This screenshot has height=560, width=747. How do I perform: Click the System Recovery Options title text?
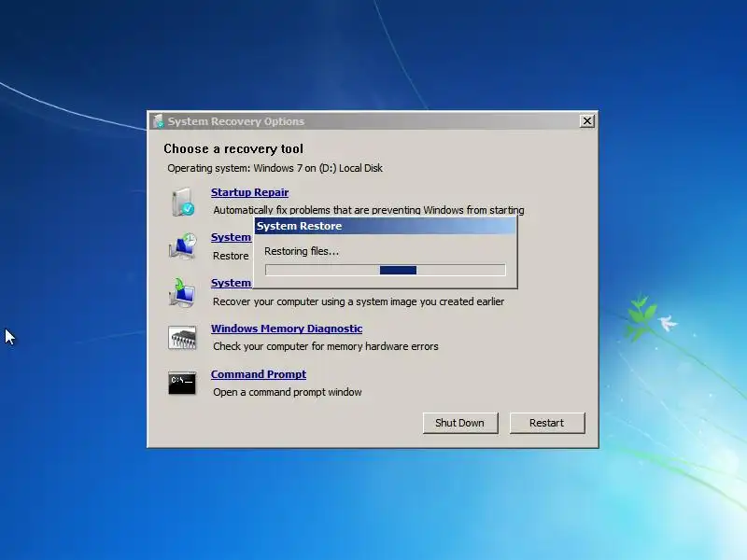click(236, 121)
